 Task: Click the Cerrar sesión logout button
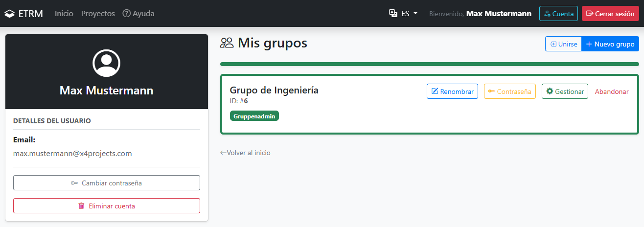[x=610, y=14]
